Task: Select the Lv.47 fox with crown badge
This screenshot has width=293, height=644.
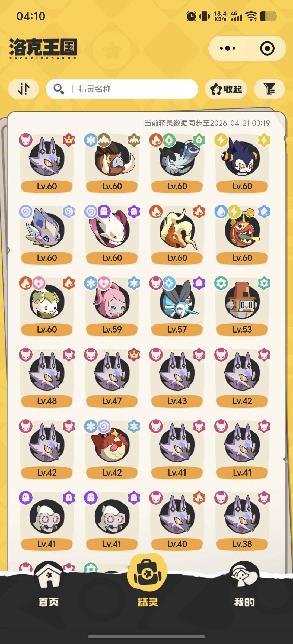Action: (x=112, y=378)
